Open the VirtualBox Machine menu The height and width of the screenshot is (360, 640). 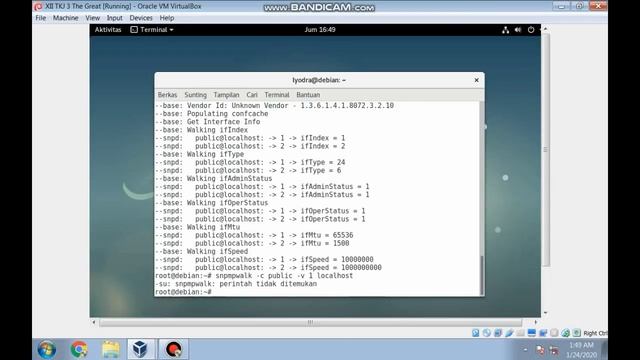(65, 18)
